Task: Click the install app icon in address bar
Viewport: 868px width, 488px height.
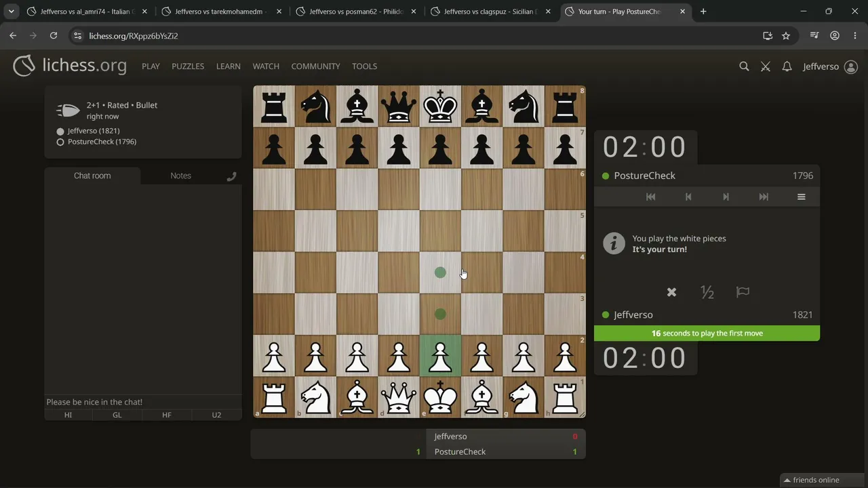Action: [x=768, y=36]
